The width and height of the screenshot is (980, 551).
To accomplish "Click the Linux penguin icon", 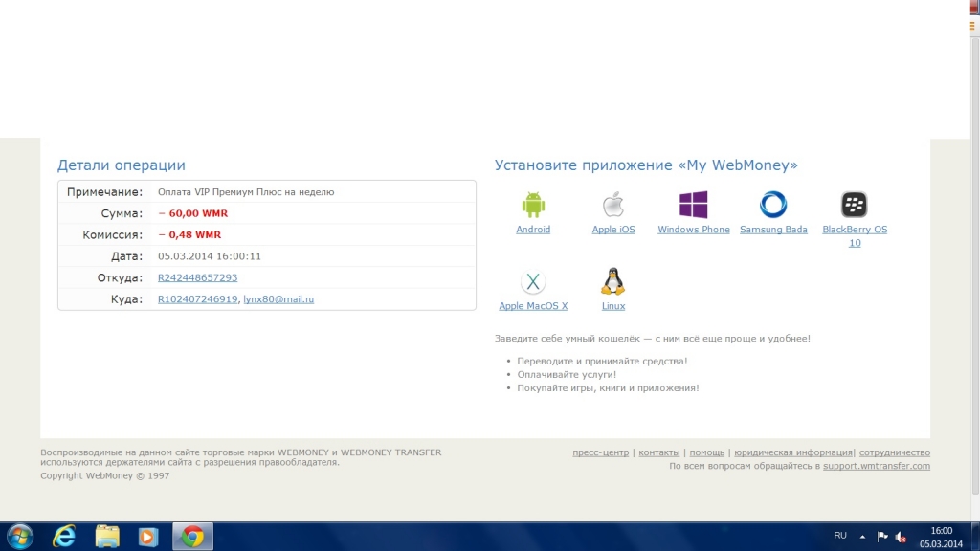I will coord(613,281).
